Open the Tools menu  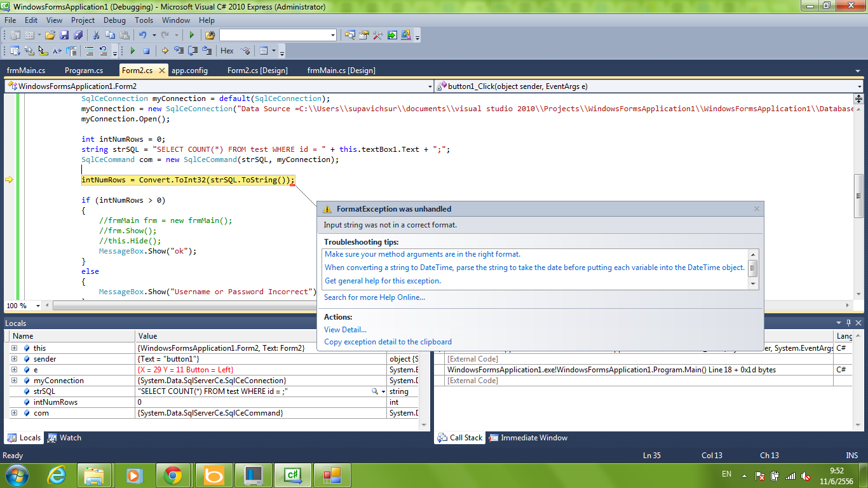pos(144,20)
